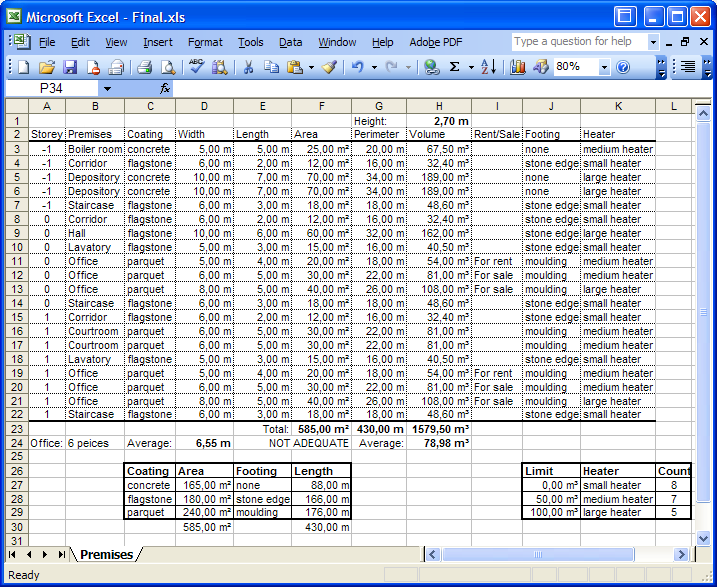Select the Boiler room cell
This screenshot has width=717, height=587.
coord(95,149)
